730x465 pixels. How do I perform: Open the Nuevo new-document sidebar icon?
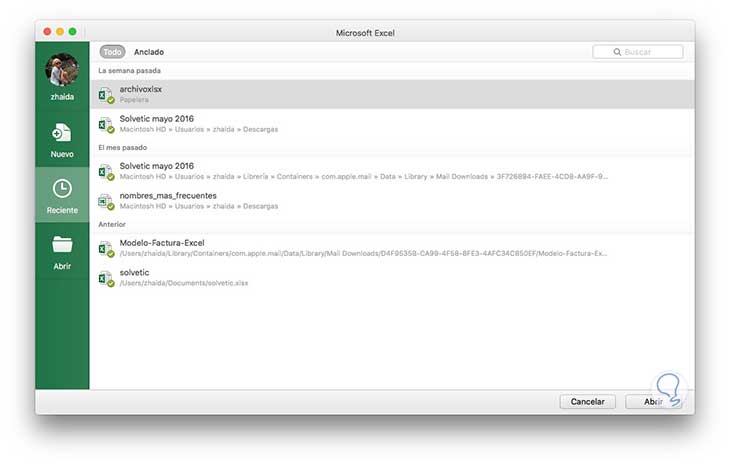click(62, 134)
